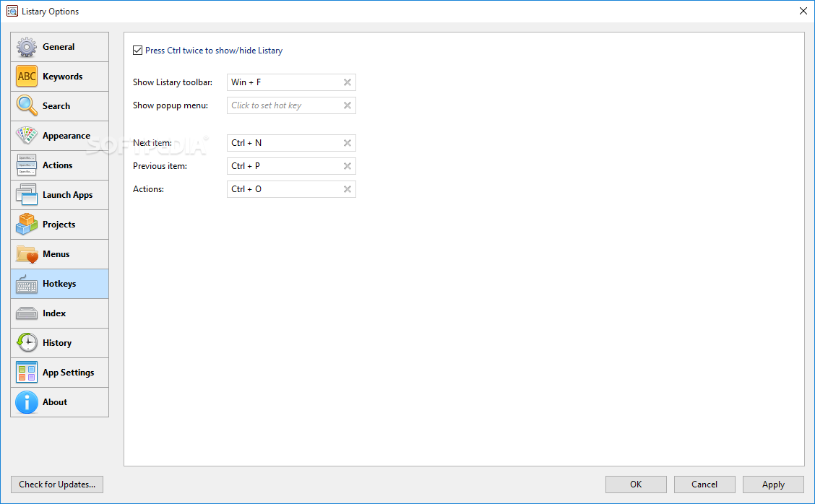815x504 pixels.
Task: Click the Projects blocks icon
Action: pyautogui.click(x=27, y=225)
